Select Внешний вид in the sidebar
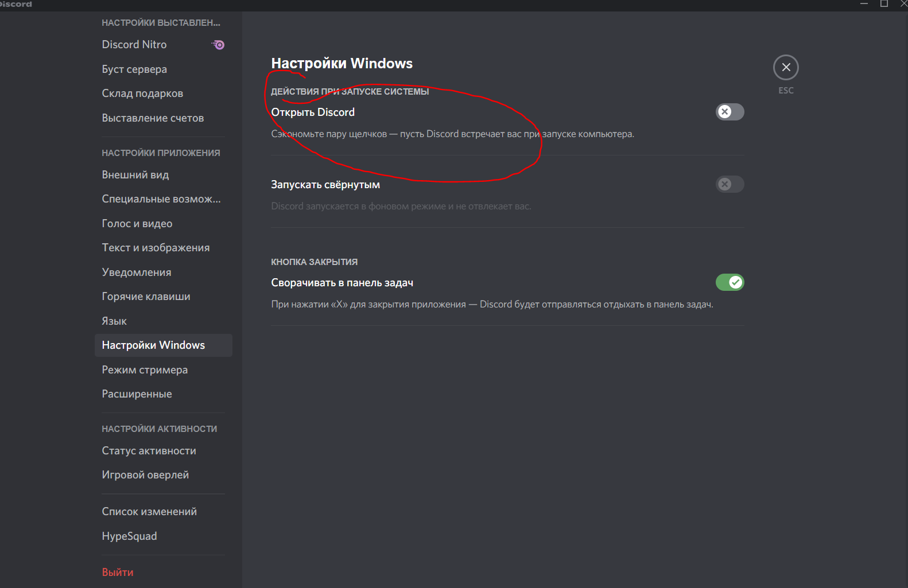Image resolution: width=908 pixels, height=588 pixels. click(x=164, y=175)
